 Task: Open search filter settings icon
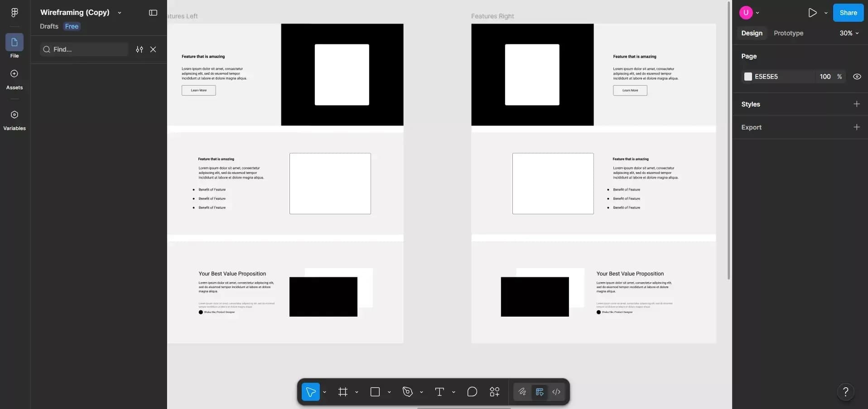(140, 49)
